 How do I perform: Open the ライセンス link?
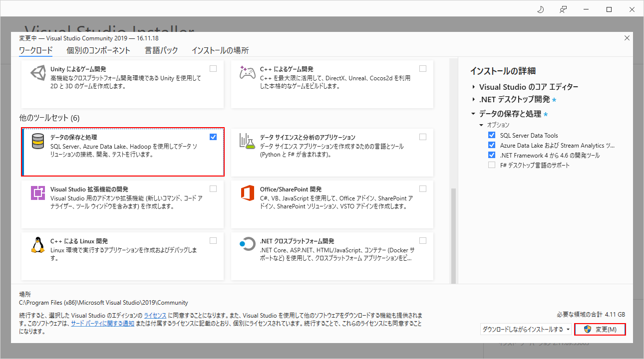155,316
